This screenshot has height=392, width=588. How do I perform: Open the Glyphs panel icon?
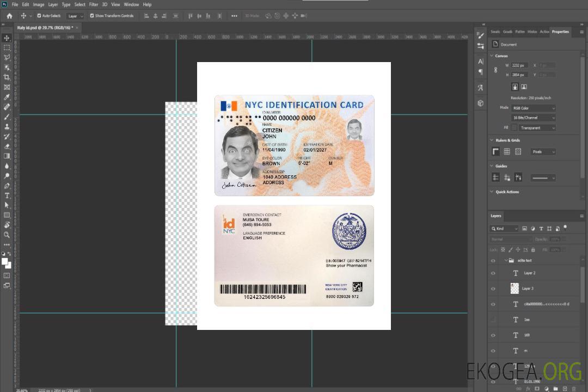pyautogui.click(x=480, y=88)
